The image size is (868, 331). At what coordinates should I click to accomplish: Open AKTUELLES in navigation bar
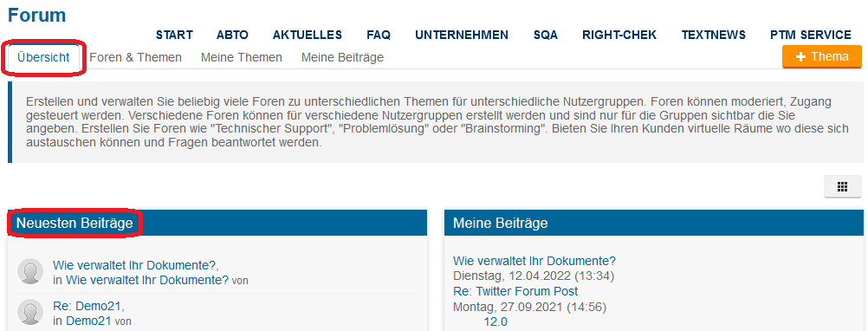point(308,35)
